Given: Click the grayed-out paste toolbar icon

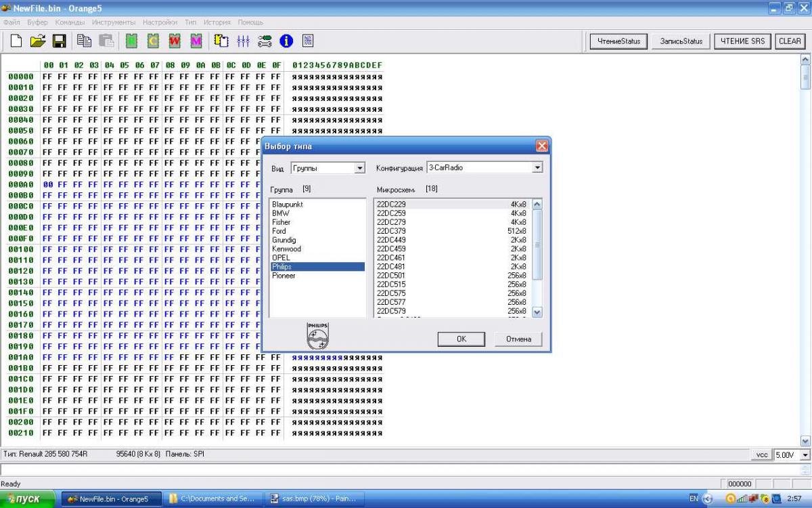Looking at the screenshot, I should (106, 41).
